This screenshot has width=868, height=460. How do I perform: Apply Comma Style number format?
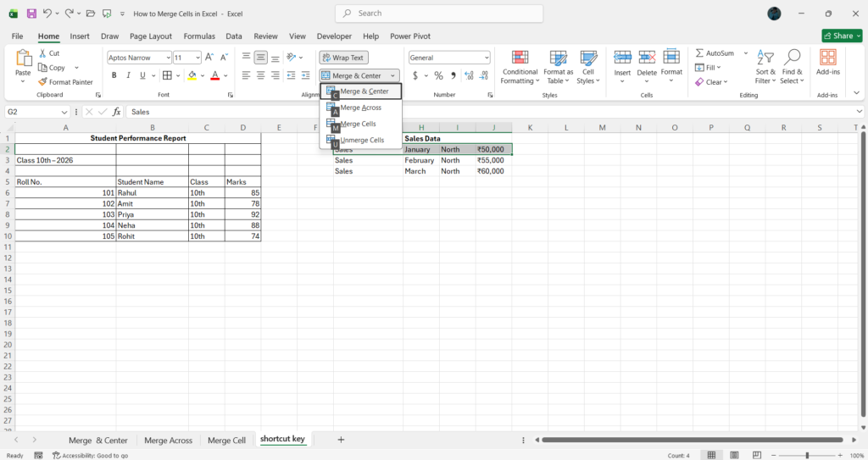coord(453,75)
